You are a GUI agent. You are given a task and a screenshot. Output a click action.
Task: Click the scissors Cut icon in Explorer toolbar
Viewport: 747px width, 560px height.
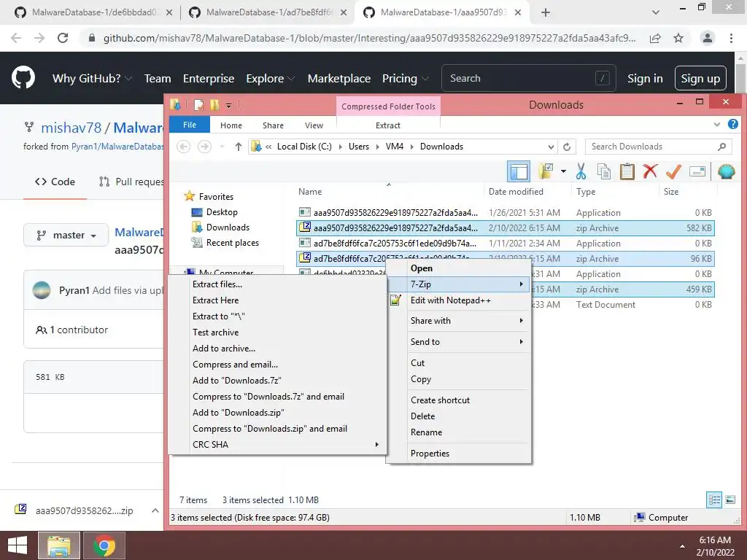click(581, 171)
